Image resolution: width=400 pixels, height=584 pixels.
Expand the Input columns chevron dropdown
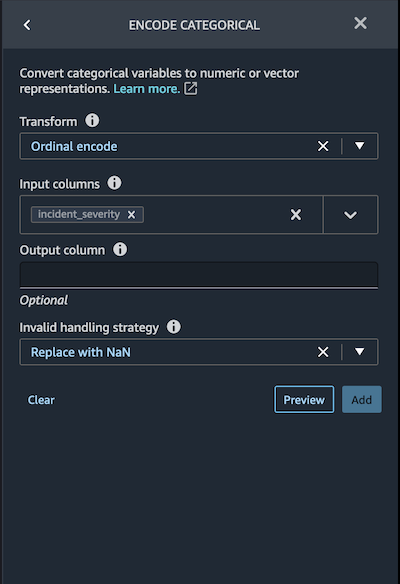pyautogui.click(x=350, y=215)
